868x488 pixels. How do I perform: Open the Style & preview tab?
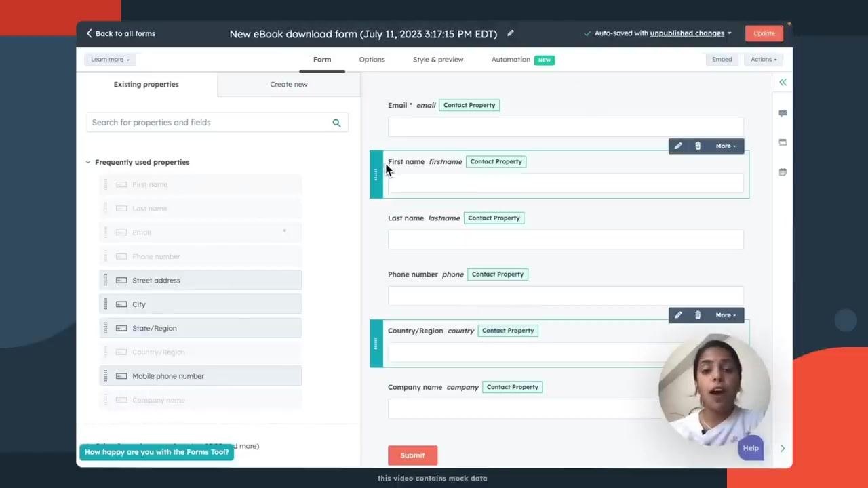438,60
